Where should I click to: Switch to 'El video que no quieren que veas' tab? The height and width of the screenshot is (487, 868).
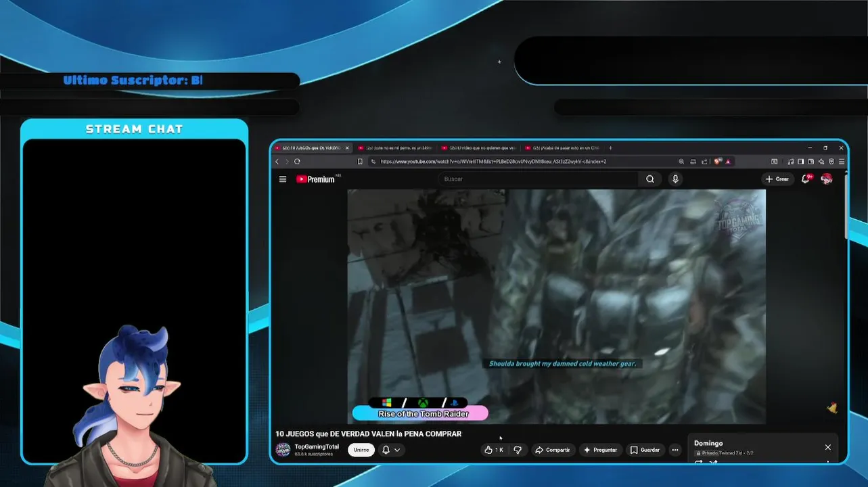click(479, 147)
